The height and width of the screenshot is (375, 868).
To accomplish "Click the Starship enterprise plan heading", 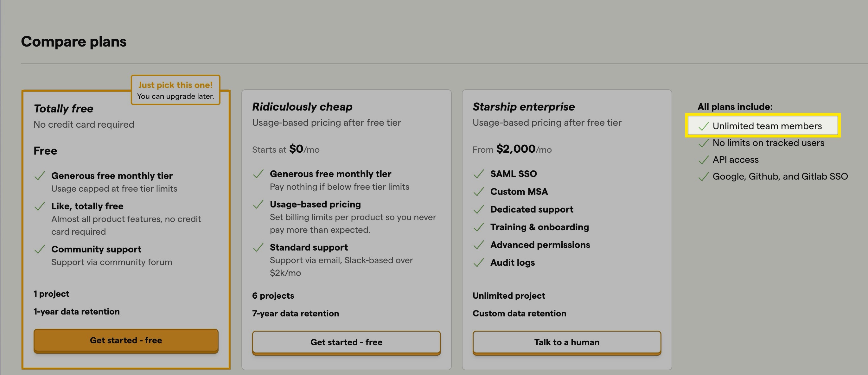I will click(524, 106).
